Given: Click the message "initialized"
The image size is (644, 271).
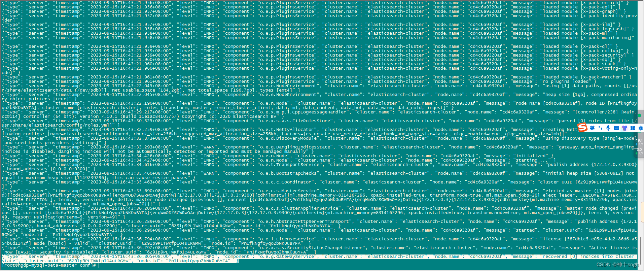Looking at the screenshot, I should pyautogui.click(x=531, y=156).
